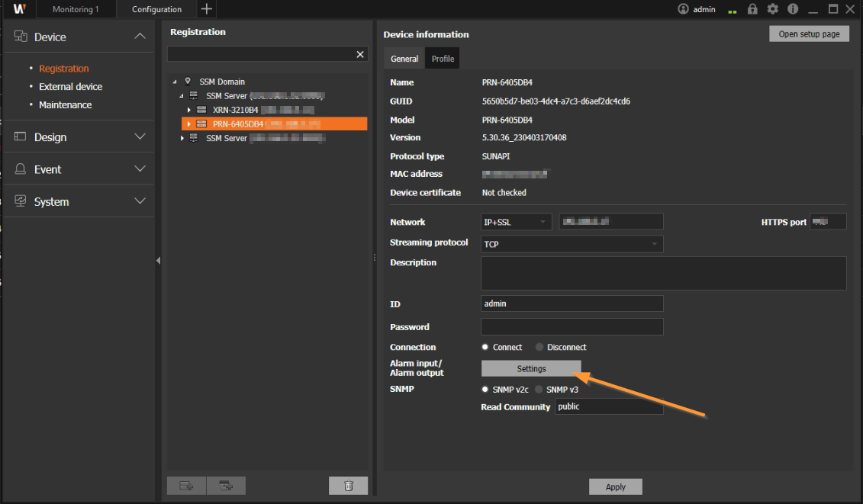Open Alarm input/output Settings button

click(531, 368)
